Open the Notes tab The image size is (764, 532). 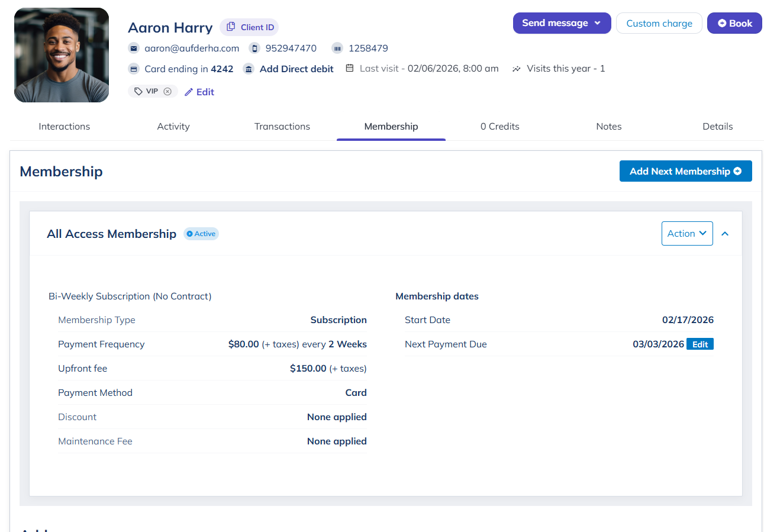click(609, 127)
